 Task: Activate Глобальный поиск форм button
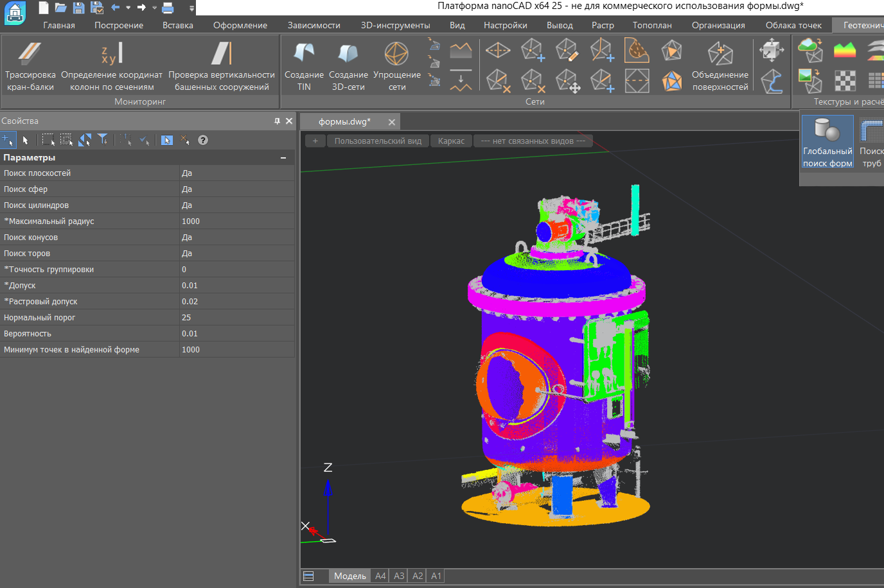click(827, 143)
